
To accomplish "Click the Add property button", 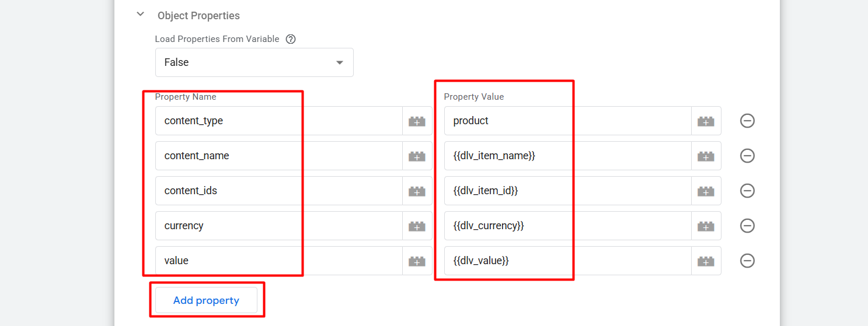I will click(x=206, y=300).
